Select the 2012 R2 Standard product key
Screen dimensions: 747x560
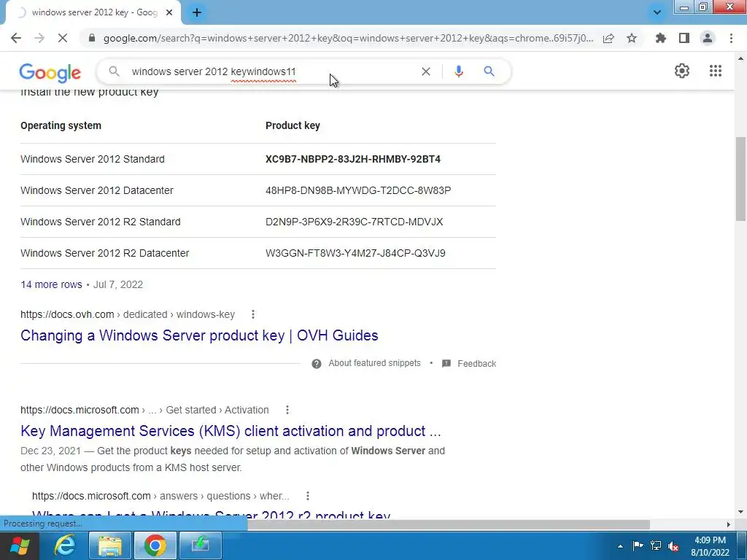click(354, 222)
